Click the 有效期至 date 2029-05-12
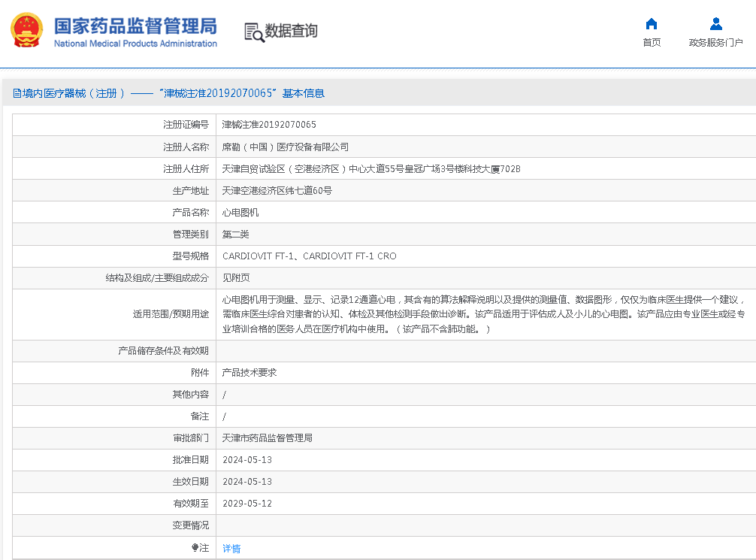Viewport: 756px width, 560px height. coord(247,504)
